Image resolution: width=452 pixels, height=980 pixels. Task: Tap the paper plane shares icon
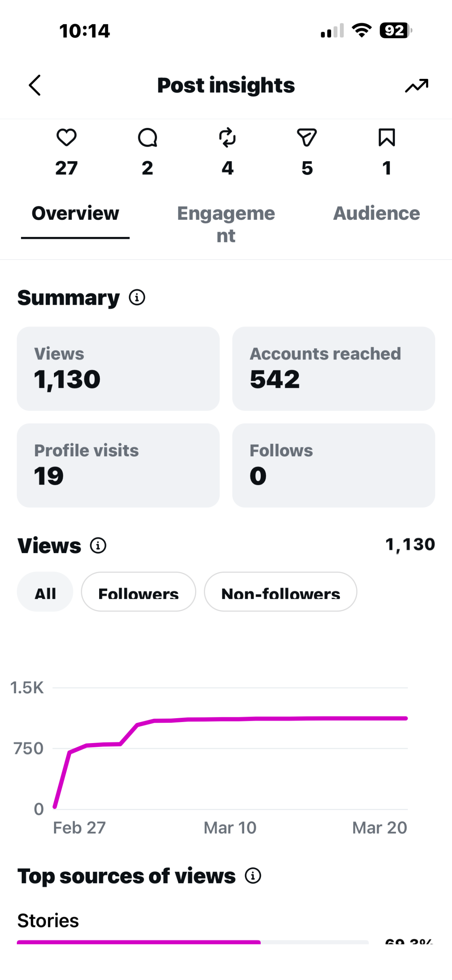tap(307, 137)
